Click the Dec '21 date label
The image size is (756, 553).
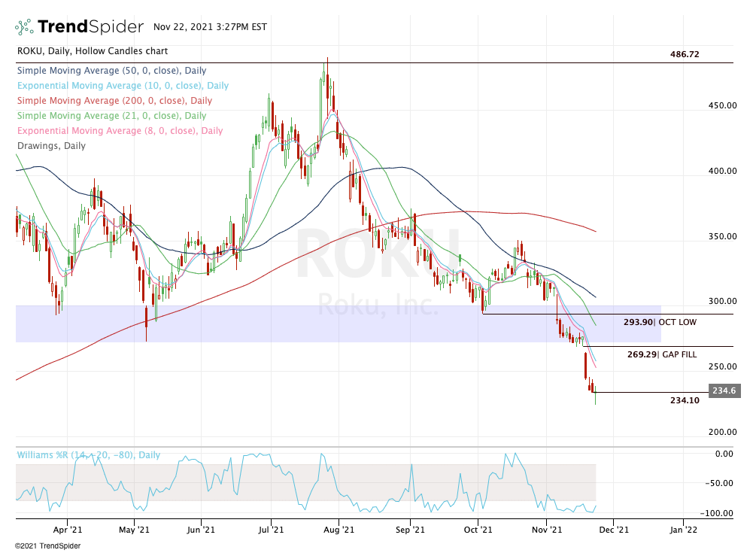point(614,530)
